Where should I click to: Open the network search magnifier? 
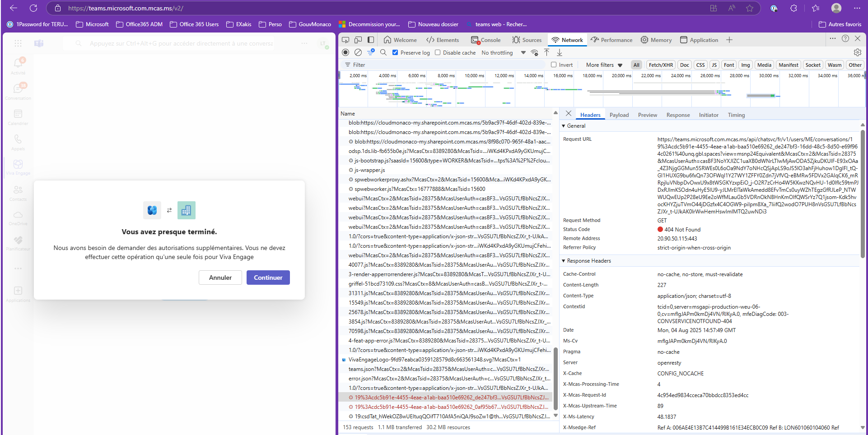(x=383, y=52)
